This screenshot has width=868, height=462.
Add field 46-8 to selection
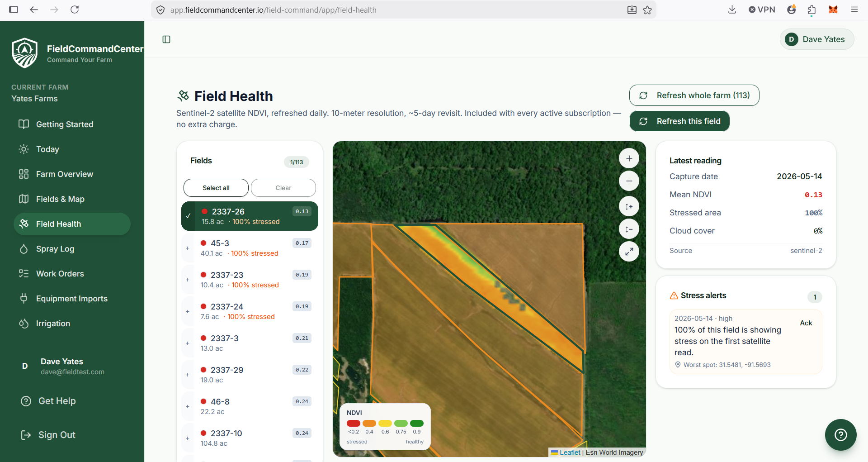pos(188,406)
